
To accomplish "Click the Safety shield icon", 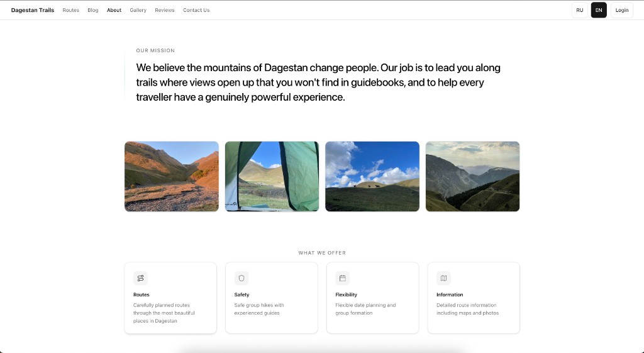I will tap(241, 278).
